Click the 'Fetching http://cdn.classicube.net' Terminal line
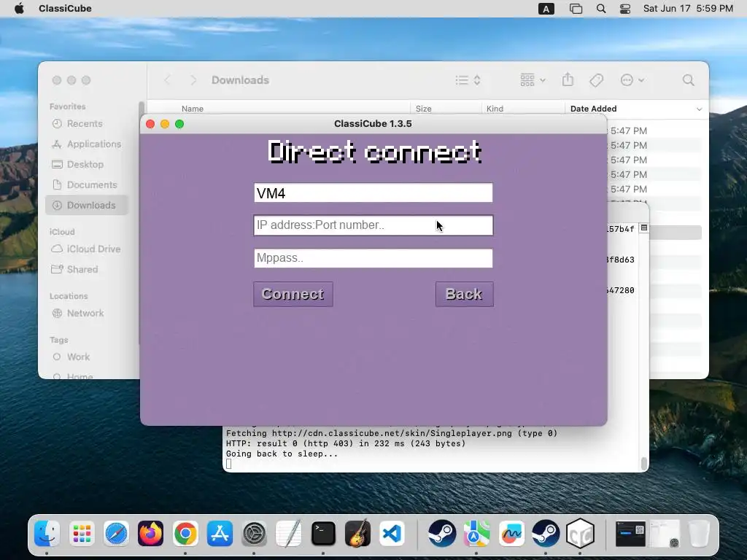Image resolution: width=747 pixels, height=560 pixels. click(x=392, y=433)
